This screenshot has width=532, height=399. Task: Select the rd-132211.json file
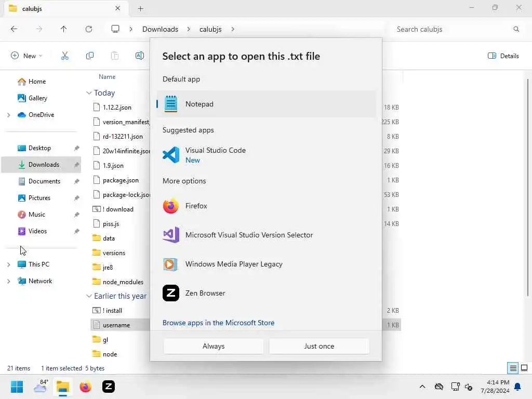[123, 137]
